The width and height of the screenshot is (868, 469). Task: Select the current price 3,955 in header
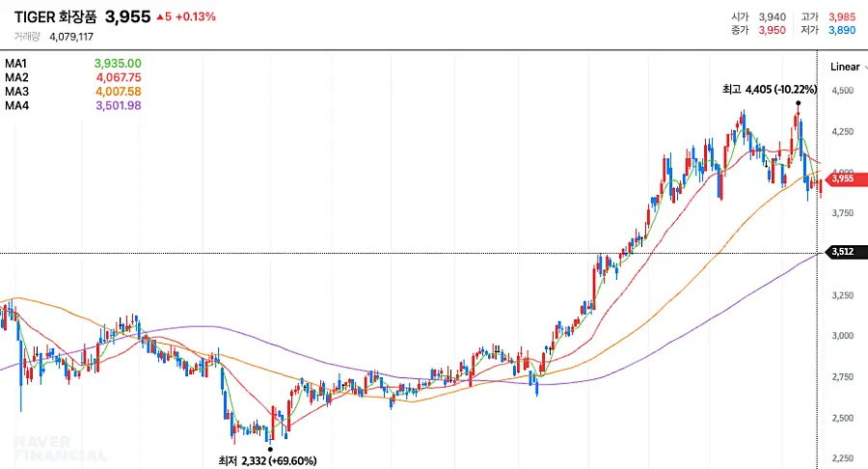[x=128, y=16]
